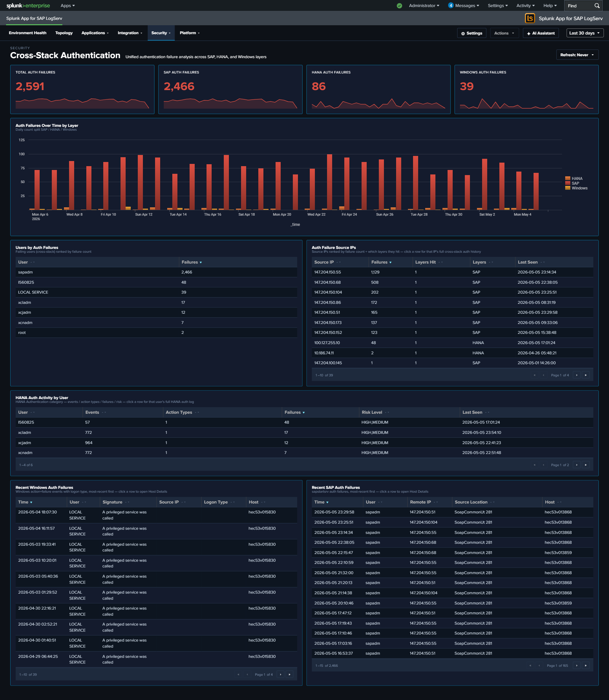Switch to the Topology tab
The height and width of the screenshot is (700, 609).
[64, 33]
